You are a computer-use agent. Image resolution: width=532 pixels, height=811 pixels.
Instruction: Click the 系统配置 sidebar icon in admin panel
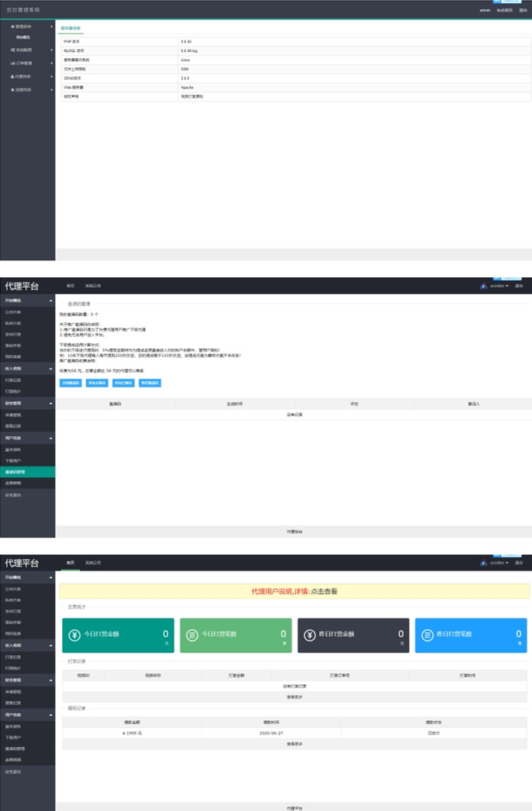(12, 50)
